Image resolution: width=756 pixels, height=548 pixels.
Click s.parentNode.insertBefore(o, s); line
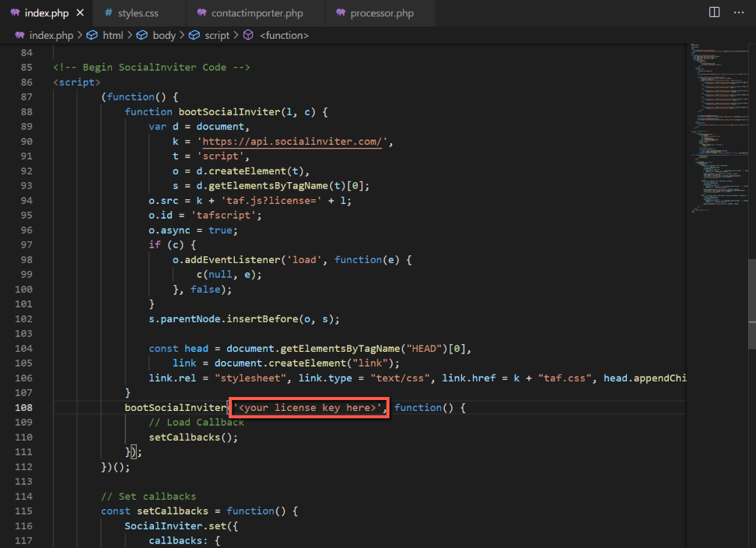coord(244,319)
